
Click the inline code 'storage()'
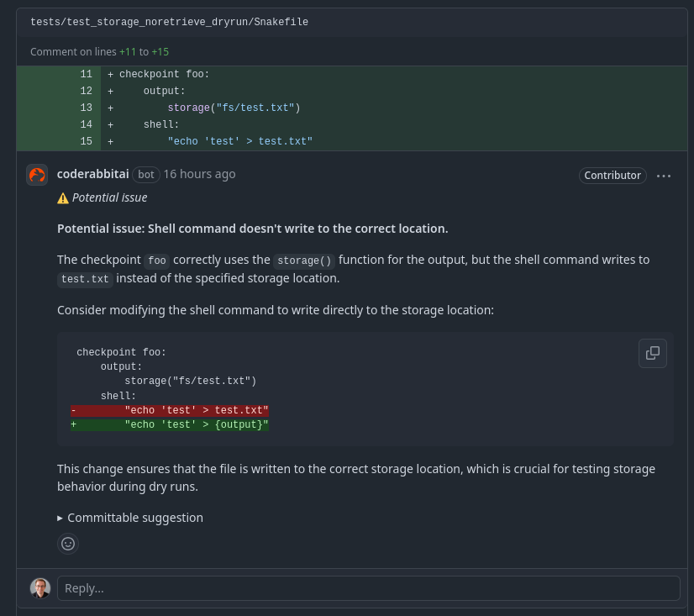tap(304, 261)
